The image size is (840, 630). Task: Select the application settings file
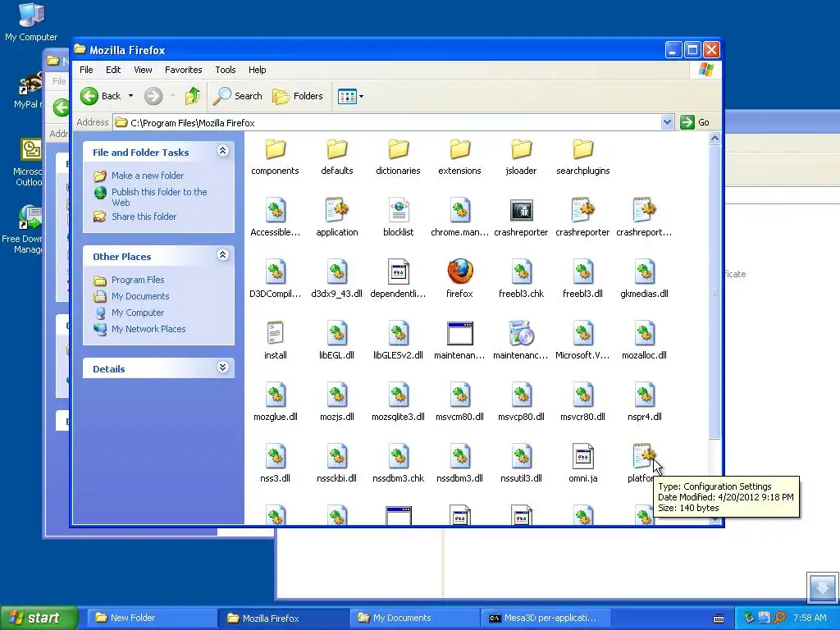[337, 217]
